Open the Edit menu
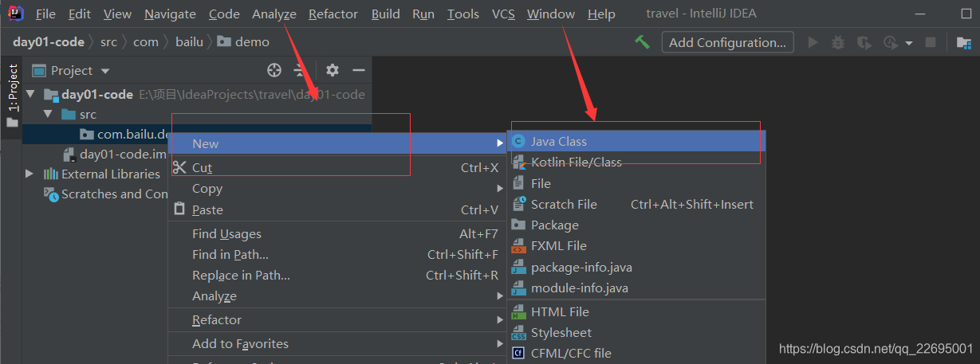Image resolution: width=980 pixels, height=364 pixels. [80, 14]
